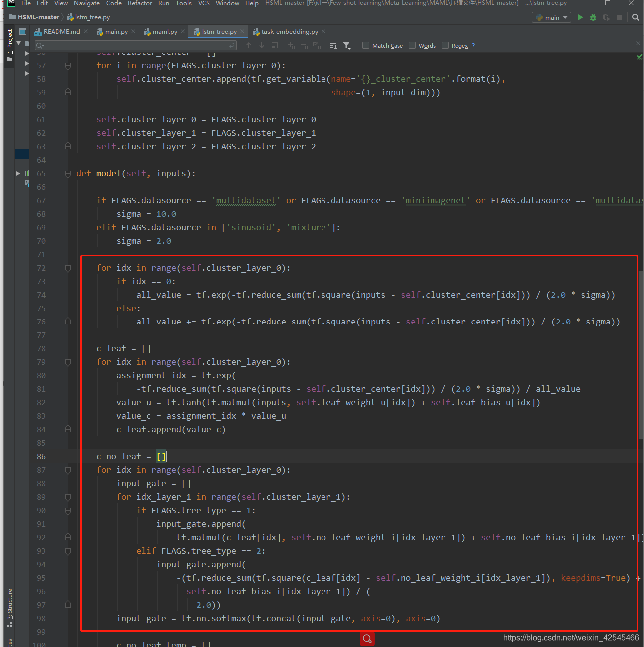This screenshot has height=647, width=644.
Task: Close the lstm_tree.py tab
Action: pos(242,31)
